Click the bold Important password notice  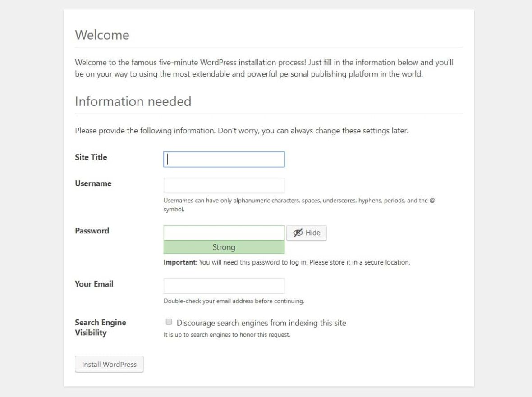coord(180,262)
